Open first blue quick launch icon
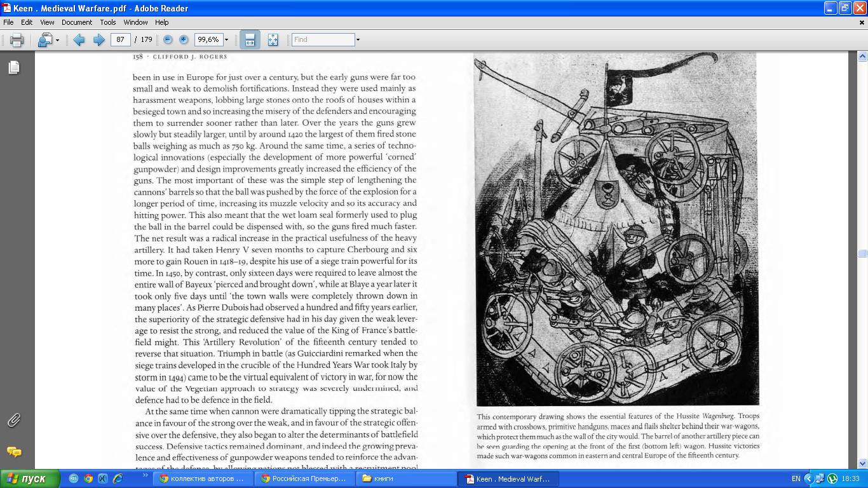Image resolution: width=868 pixels, height=488 pixels. coord(74,478)
